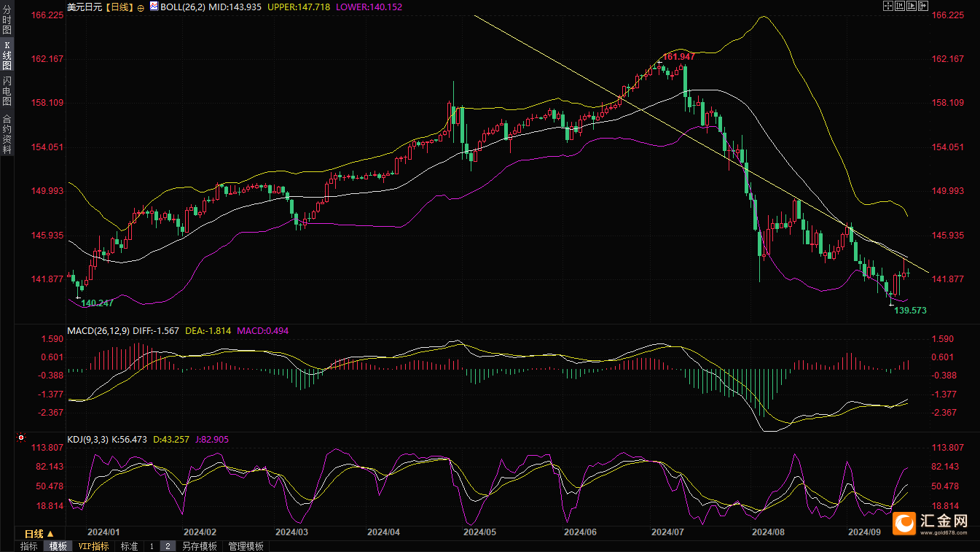Click the jump-to-start axis icon at top right
Viewport: 980px width, 552px height.
pyautogui.click(x=900, y=6)
